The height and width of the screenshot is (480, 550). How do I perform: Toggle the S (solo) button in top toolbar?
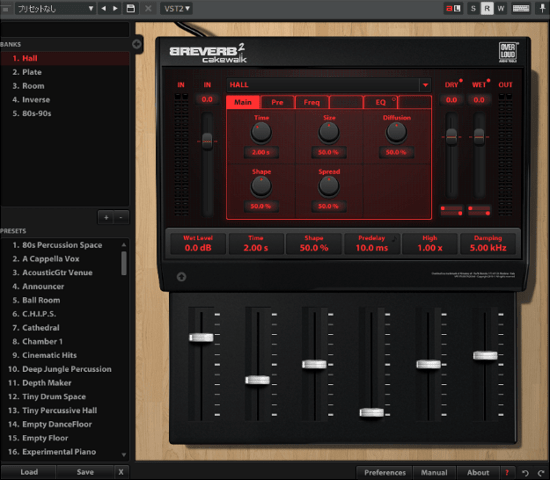click(x=473, y=8)
